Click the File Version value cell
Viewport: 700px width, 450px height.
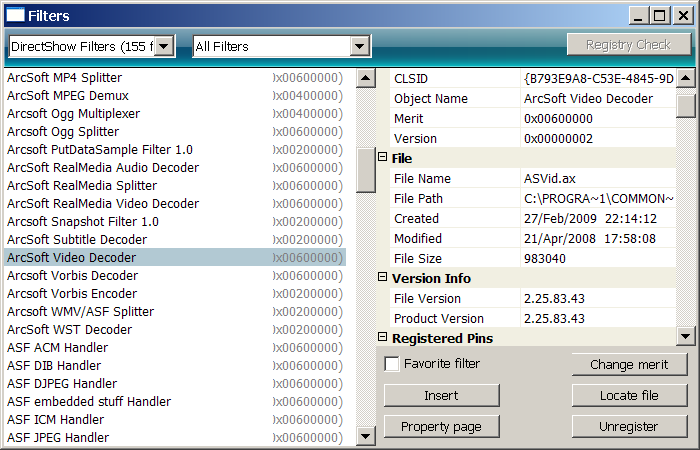(x=598, y=299)
